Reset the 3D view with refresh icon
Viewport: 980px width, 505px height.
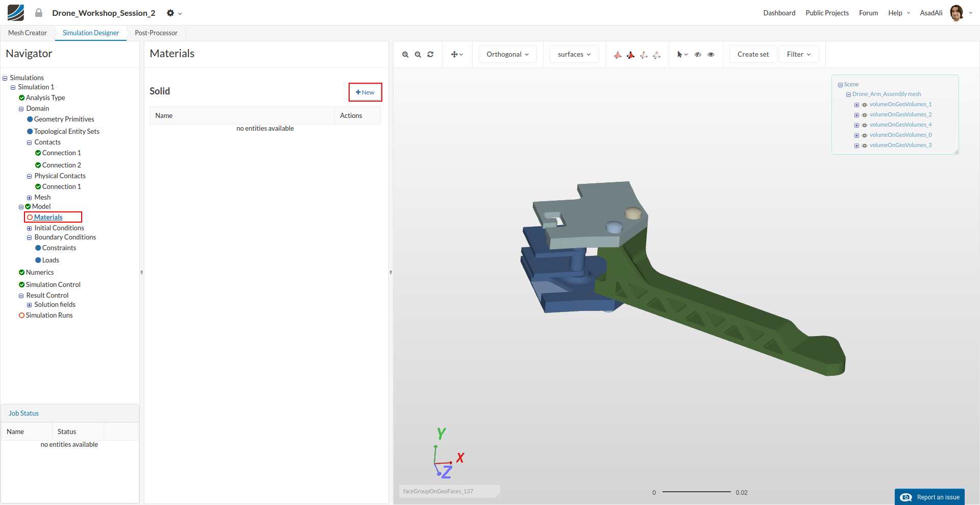pyautogui.click(x=430, y=55)
